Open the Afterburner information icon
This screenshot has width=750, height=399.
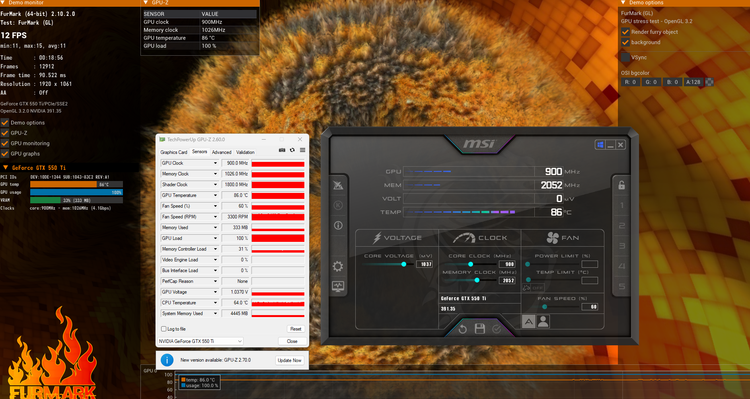tap(338, 225)
